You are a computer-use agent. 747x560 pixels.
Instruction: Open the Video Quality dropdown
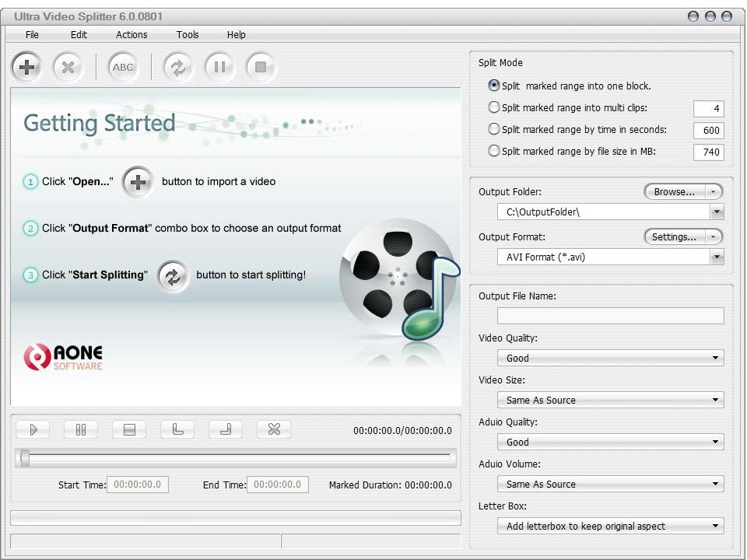click(611, 358)
